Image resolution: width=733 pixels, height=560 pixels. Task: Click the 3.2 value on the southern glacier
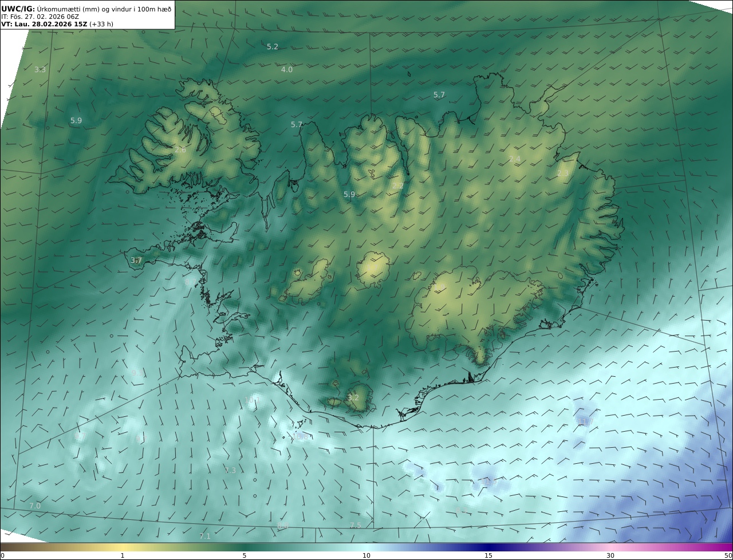[x=353, y=398]
